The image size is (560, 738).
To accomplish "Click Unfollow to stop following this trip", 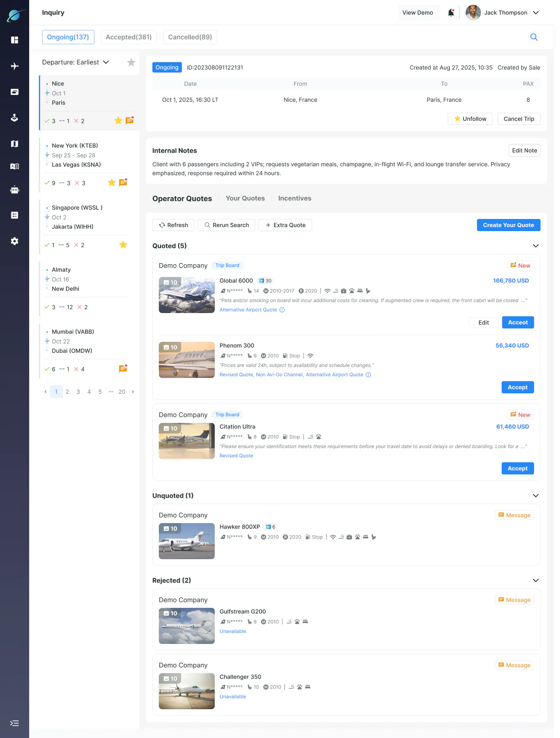I will pos(470,119).
